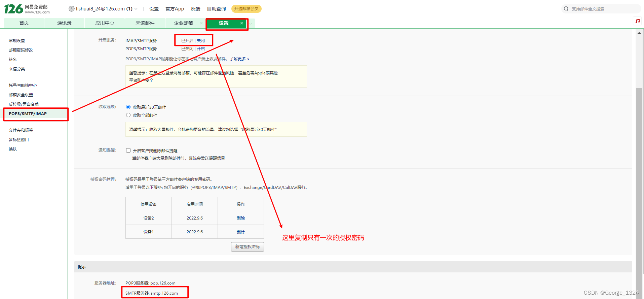Click the 126 NetEase mail logo
This screenshot has width=644, height=299.
click(x=27, y=9)
